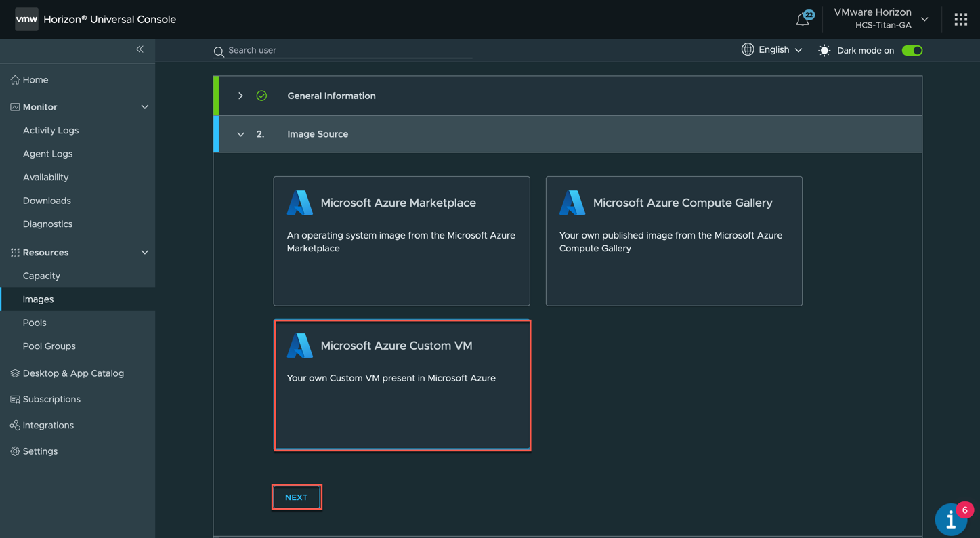Screen dimensions: 980x538
Task: Collapse the Monitor section chevron
Action: click(144, 107)
